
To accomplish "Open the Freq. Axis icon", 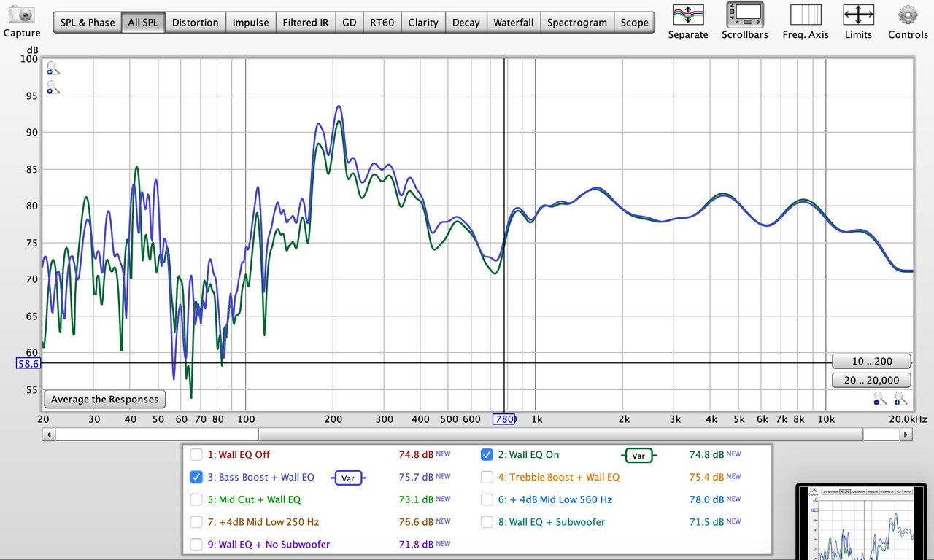I will click(x=806, y=15).
